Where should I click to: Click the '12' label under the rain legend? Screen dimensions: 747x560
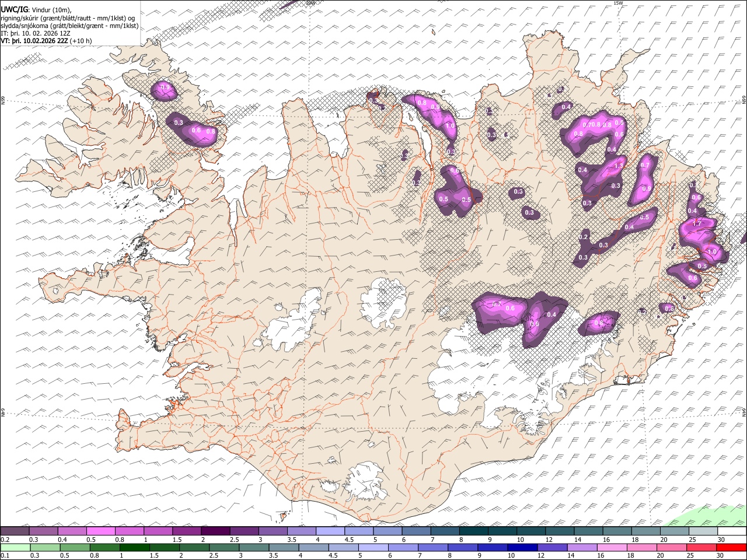click(x=540, y=555)
